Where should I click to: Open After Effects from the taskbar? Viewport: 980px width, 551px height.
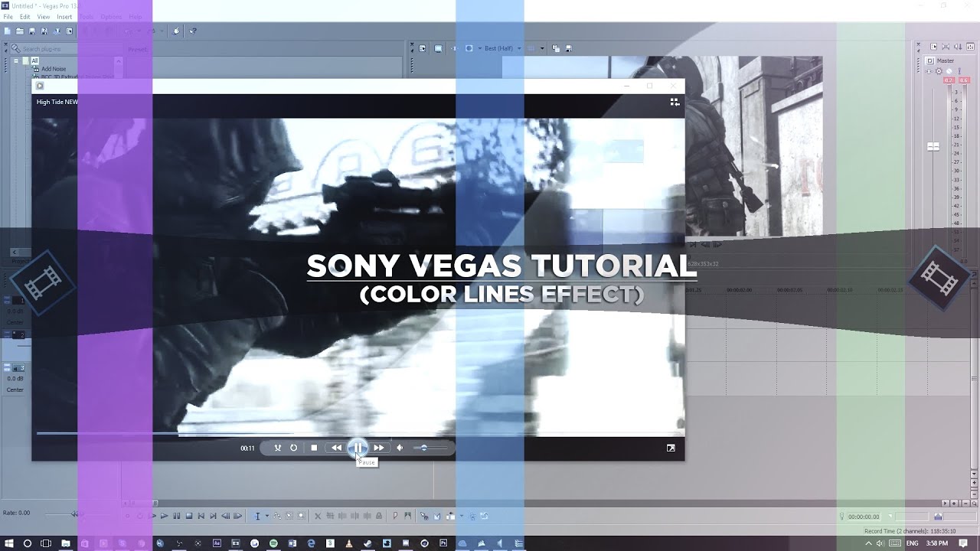[217, 543]
